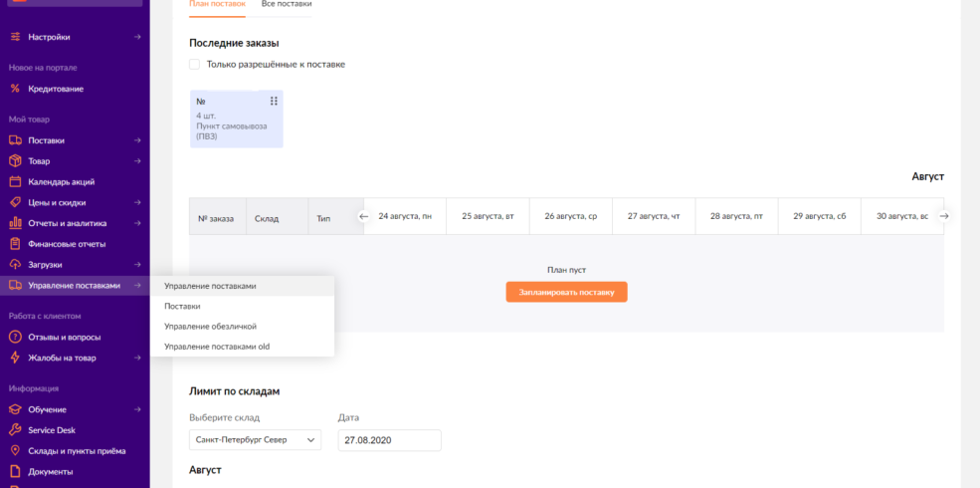Expand the Товар submenu arrow
The image size is (980, 488).
pos(138,161)
